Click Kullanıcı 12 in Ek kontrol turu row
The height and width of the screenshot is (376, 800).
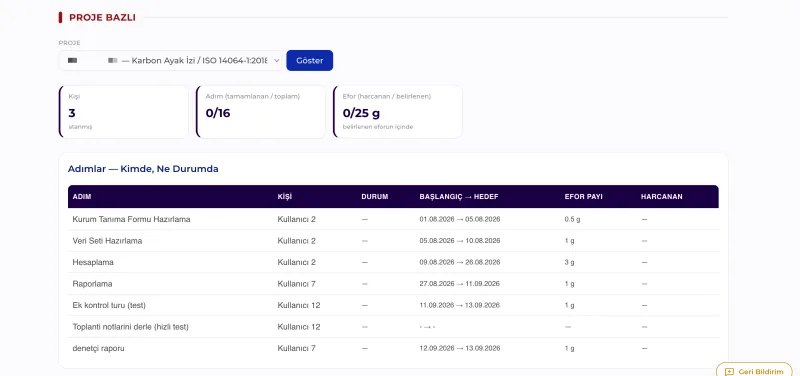[298, 305]
